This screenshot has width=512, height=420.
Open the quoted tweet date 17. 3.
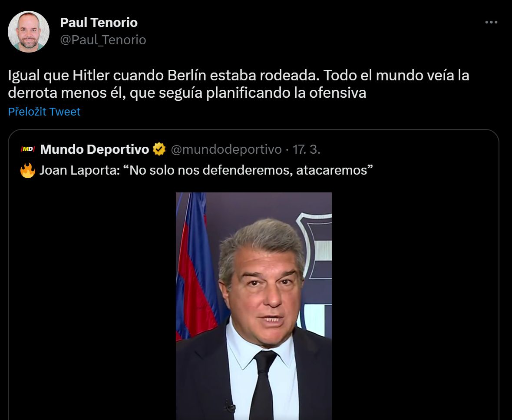tap(306, 149)
